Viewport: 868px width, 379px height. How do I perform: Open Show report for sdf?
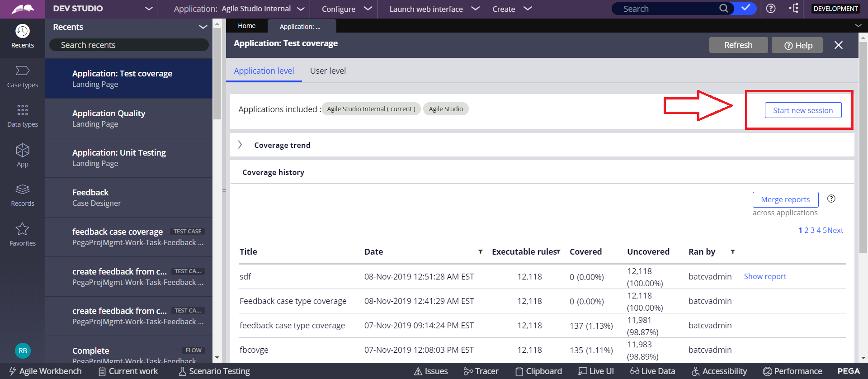pyautogui.click(x=765, y=276)
